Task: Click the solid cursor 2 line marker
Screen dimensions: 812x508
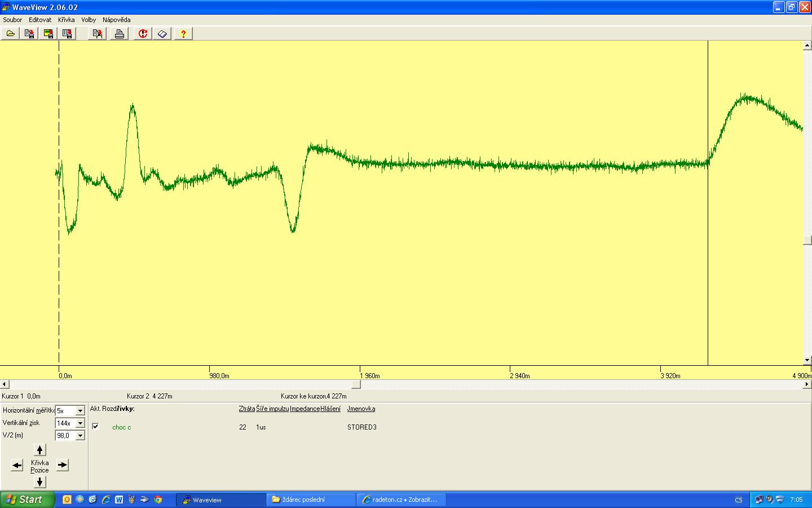Action: (x=708, y=203)
